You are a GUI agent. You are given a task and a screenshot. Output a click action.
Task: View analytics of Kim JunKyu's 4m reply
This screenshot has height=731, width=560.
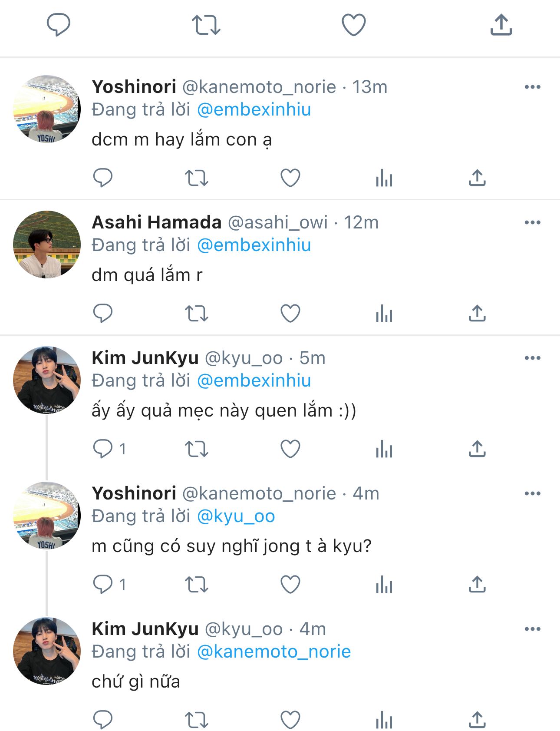tap(384, 720)
